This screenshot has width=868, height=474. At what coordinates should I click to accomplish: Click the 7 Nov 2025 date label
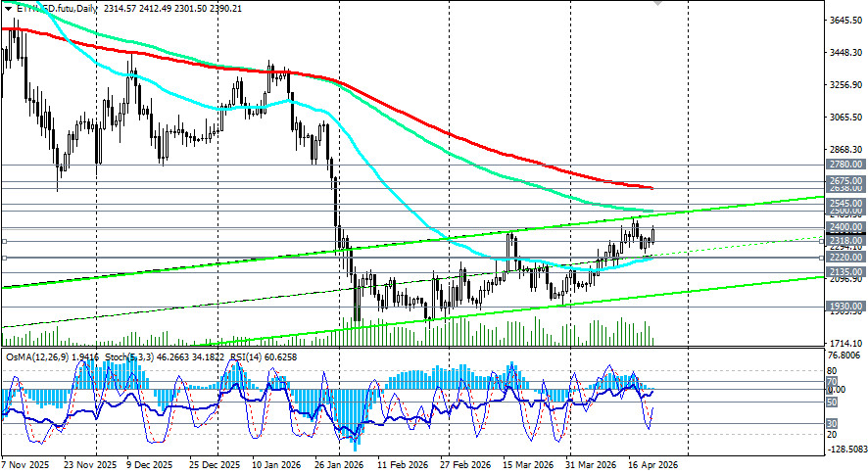click(25, 464)
